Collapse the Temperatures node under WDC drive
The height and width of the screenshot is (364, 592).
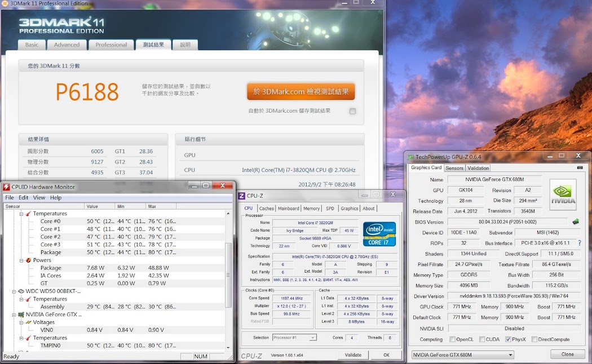tap(21, 299)
